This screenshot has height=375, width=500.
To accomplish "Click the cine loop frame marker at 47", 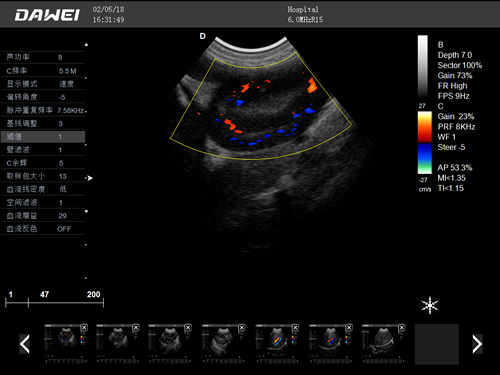I will click(x=28, y=302).
